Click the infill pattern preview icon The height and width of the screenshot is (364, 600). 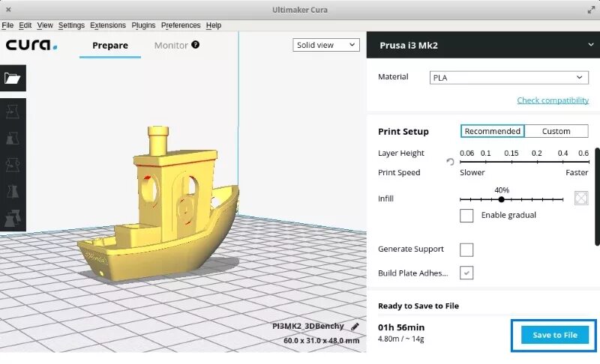581,198
